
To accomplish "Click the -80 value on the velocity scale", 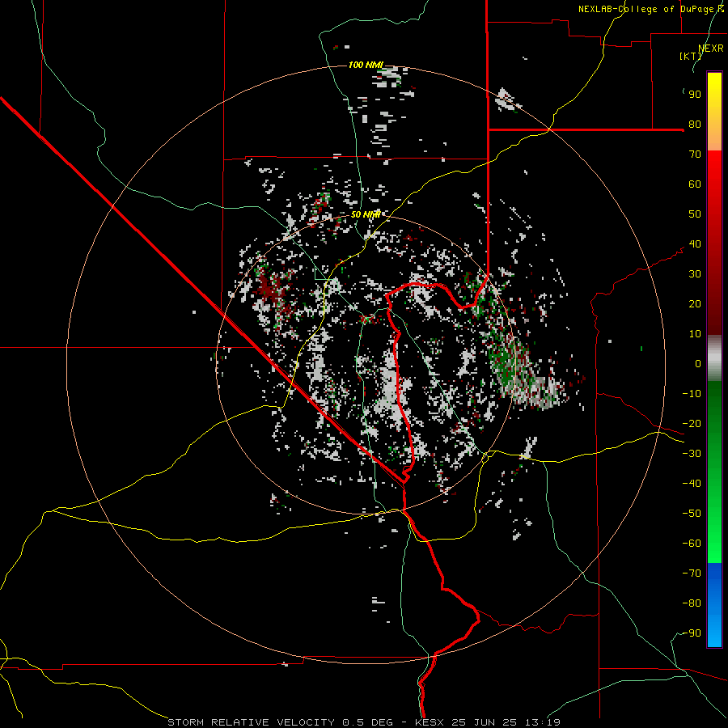I will pyautogui.click(x=692, y=603).
